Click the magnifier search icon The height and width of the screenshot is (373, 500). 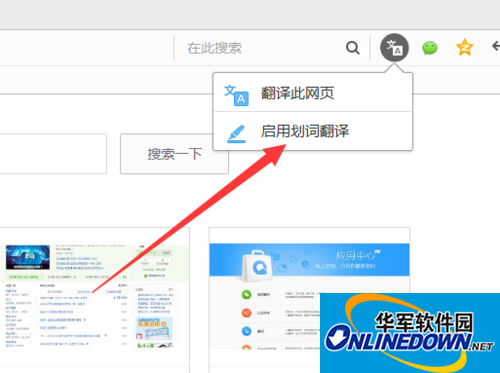[x=352, y=48]
